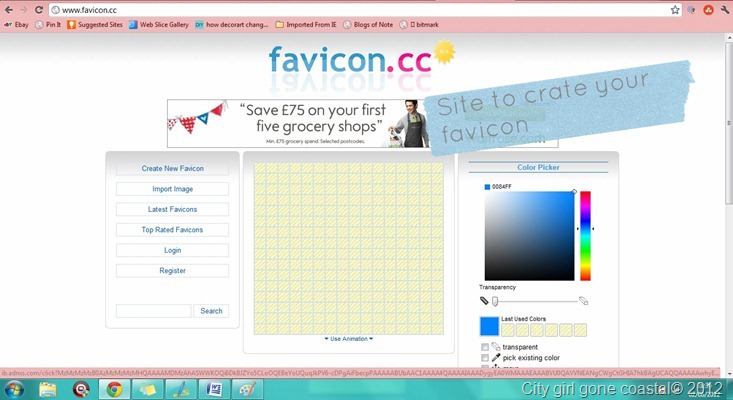Click Import Image button
Screen dimensions: 733x400
[172, 189]
